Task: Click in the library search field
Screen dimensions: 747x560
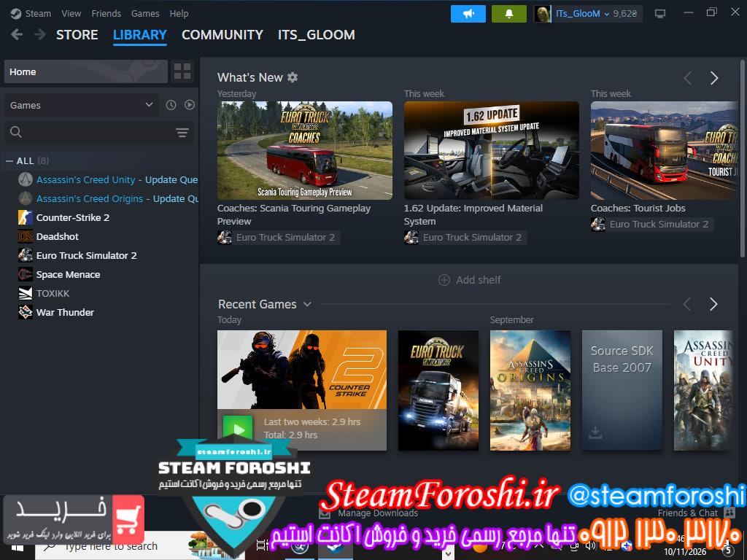Action: (99, 132)
